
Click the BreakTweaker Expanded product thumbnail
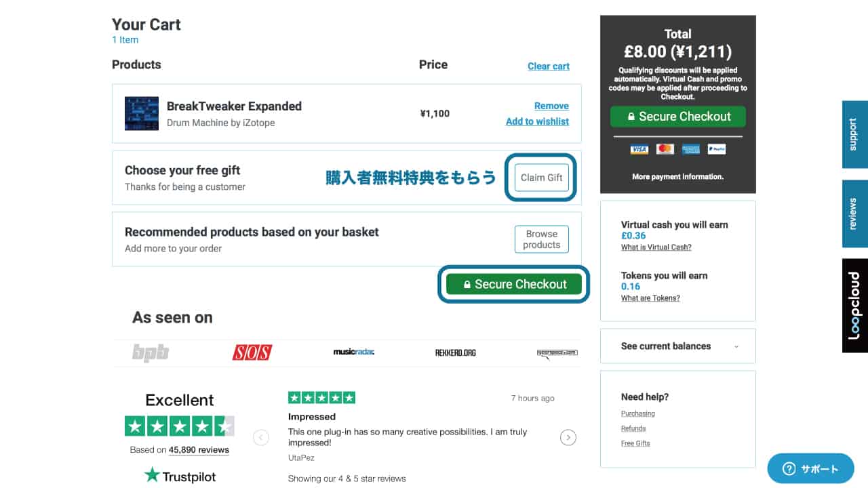pyautogui.click(x=142, y=113)
